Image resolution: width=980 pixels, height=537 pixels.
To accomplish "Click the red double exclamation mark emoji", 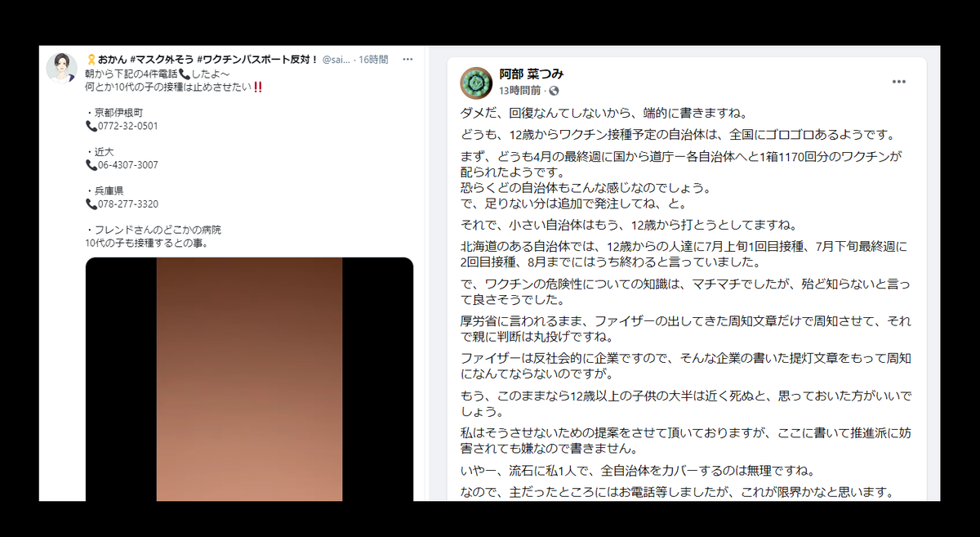I will click(x=258, y=87).
